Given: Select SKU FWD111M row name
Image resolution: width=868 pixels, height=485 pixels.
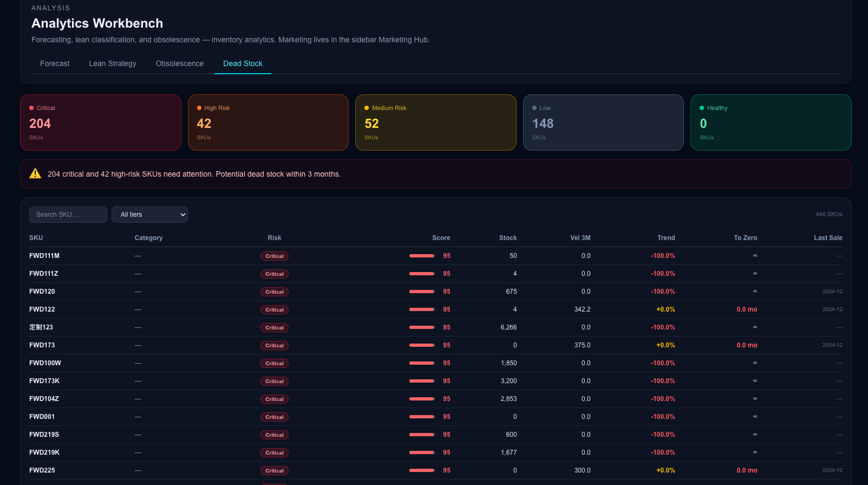Looking at the screenshot, I should pos(44,256).
